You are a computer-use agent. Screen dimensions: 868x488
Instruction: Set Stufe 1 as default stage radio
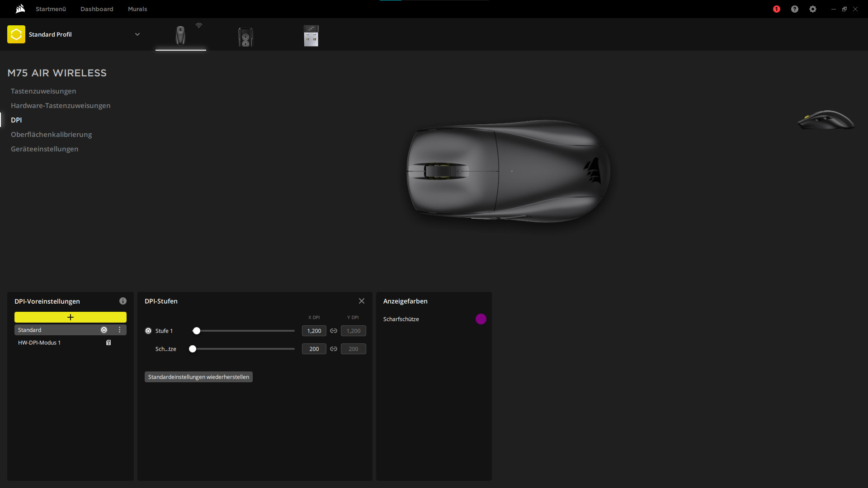click(x=148, y=331)
